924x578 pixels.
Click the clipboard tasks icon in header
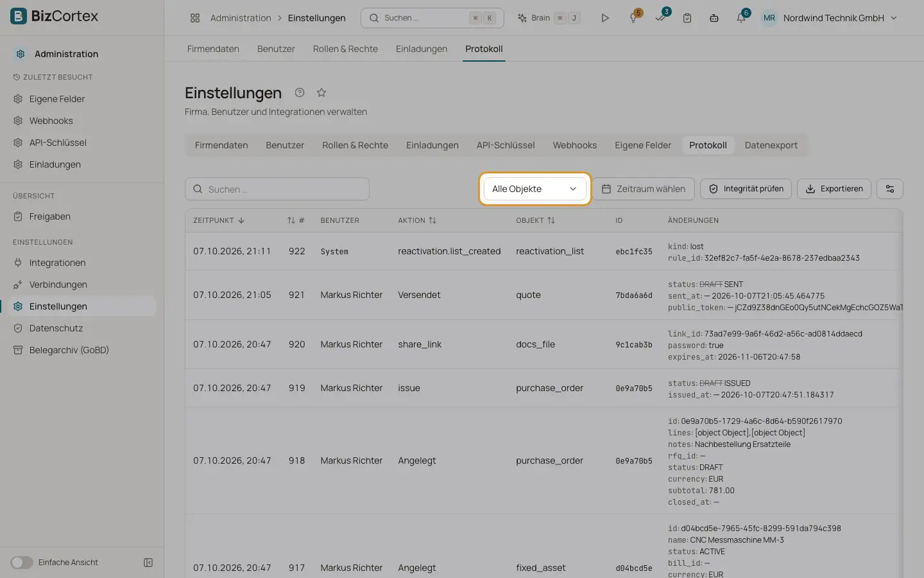pyautogui.click(x=687, y=18)
